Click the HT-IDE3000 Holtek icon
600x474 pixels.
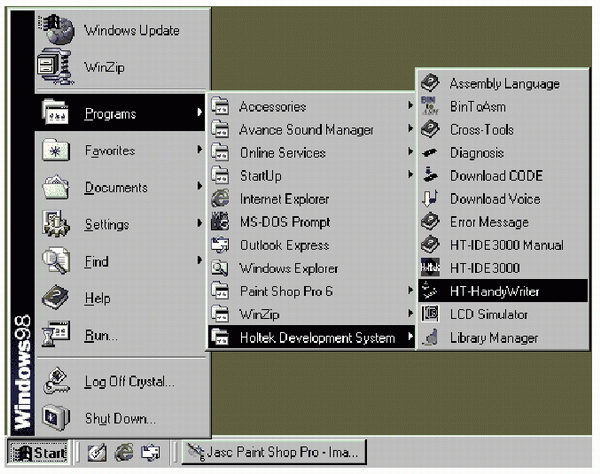(x=430, y=267)
